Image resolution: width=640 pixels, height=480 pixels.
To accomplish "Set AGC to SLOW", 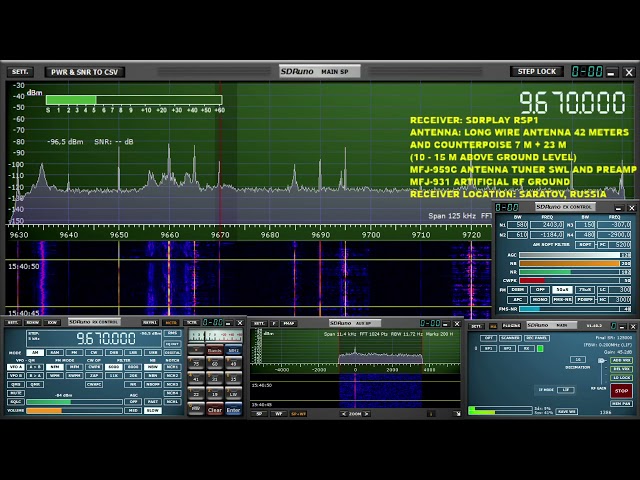I will click(153, 411).
